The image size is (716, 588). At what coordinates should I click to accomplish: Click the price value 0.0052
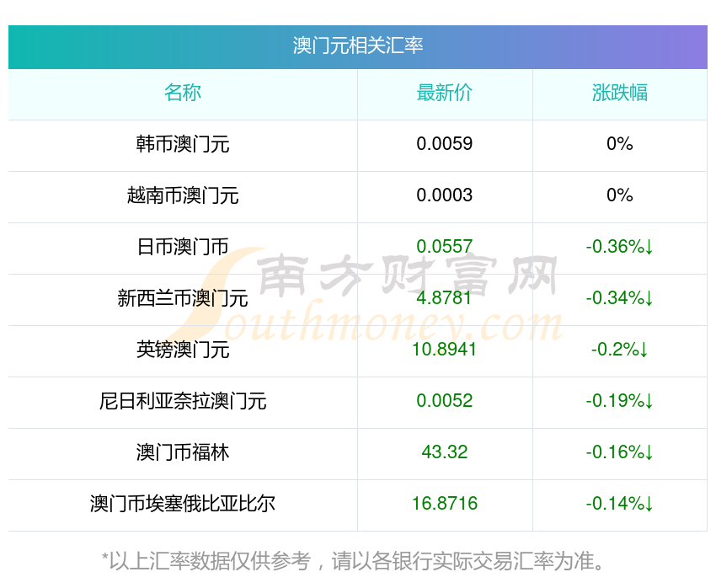444,401
